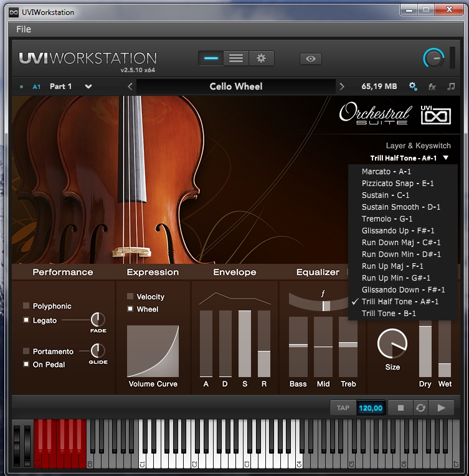Image resolution: width=469 pixels, height=476 pixels.
Task: Click the pitch bend wheel
Action: (x=17, y=445)
